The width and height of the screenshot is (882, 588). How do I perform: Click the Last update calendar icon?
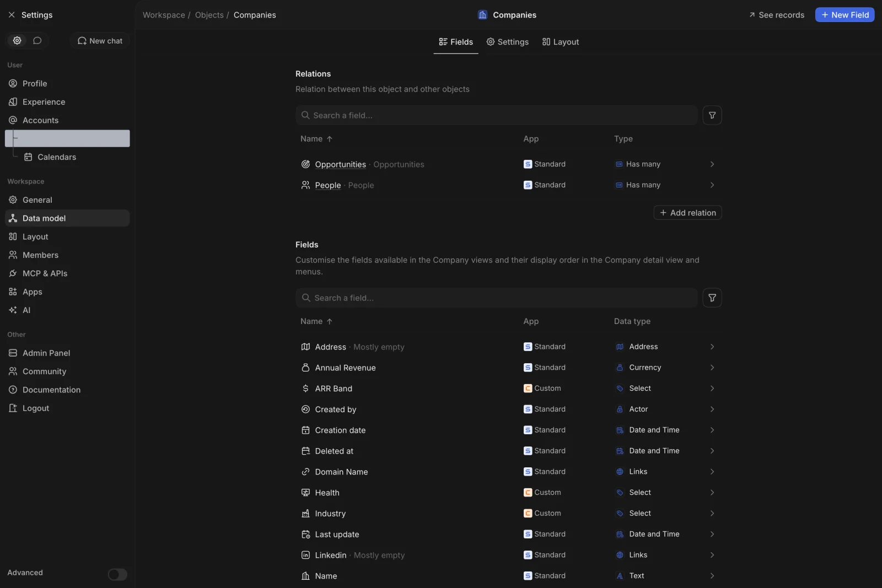[x=305, y=535]
